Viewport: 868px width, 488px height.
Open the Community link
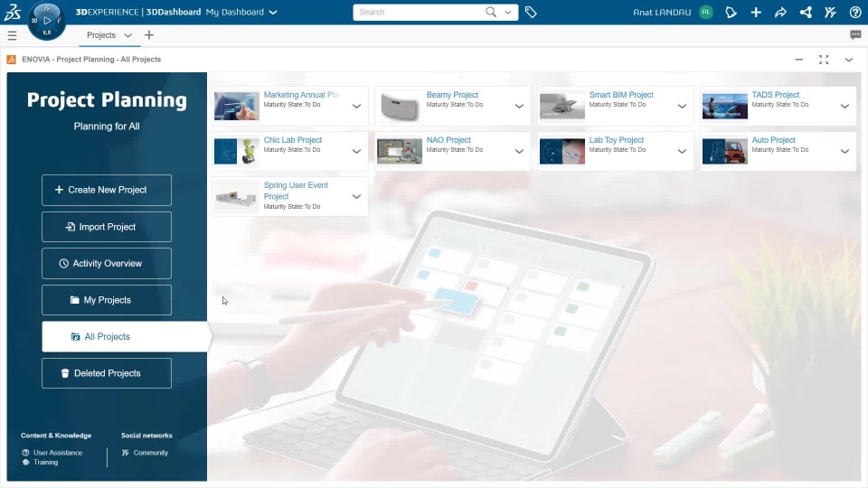[x=151, y=453]
